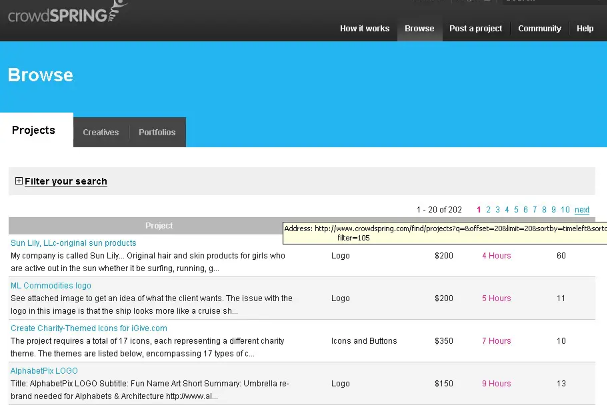The image size is (607, 405).
Task: Go to results page 5
Action: 516,209
